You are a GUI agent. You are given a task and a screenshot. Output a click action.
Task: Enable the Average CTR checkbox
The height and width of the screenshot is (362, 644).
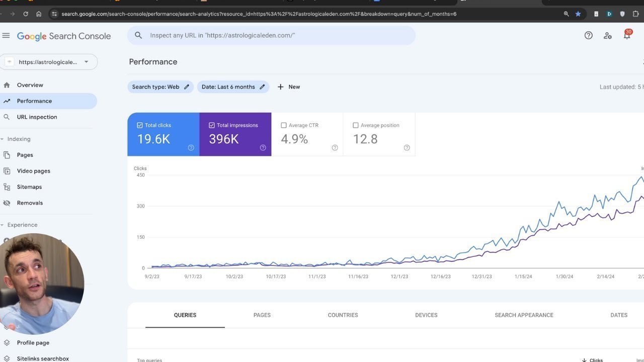284,125
